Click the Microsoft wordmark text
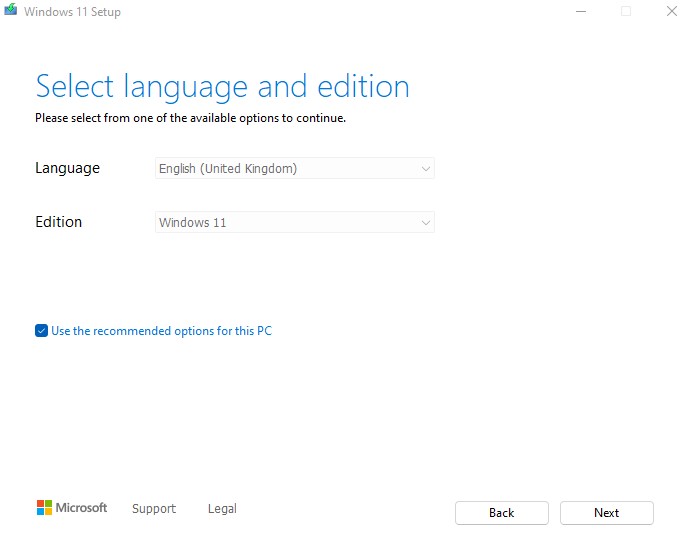Viewport: 692px width, 544px height. [81, 508]
